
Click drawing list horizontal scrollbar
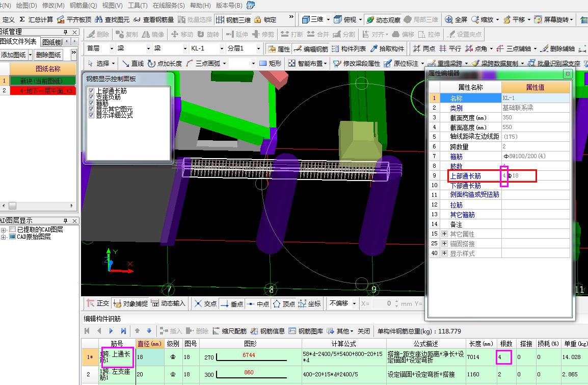coord(38,206)
